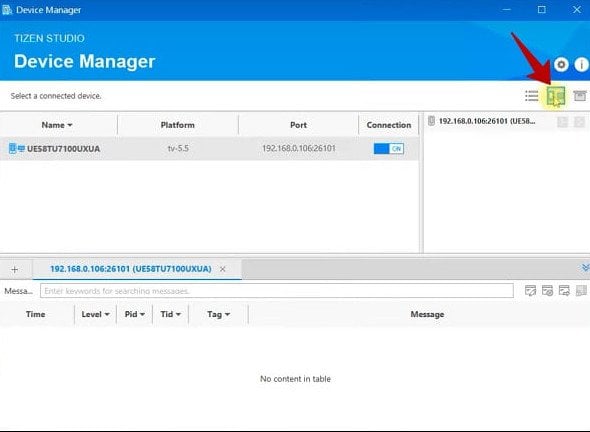Image resolution: width=590 pixels, height=432 pixels.
Task: Expand the Pid filter dropdown
Action: (142, 315)
